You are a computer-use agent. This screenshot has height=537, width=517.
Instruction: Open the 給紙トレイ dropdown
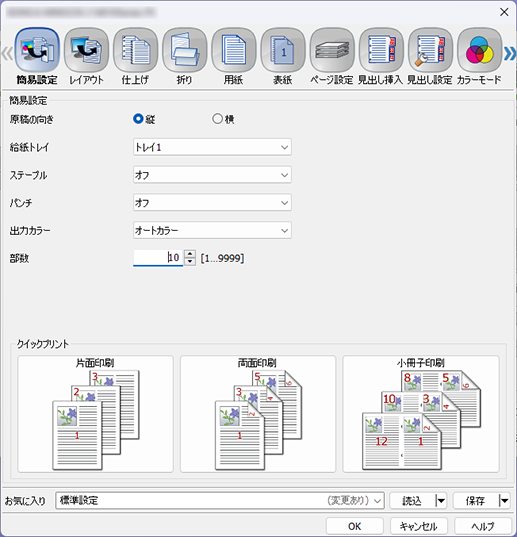[212, 147]
